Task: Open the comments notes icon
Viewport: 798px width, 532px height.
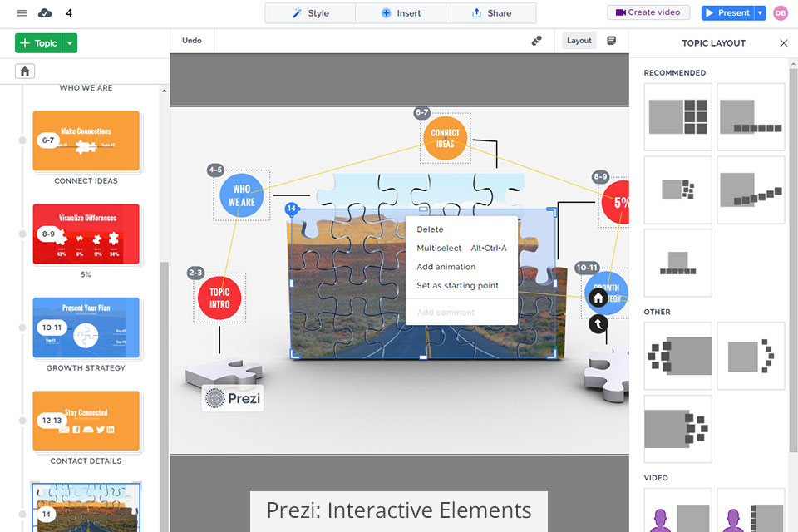Action: 612,41
